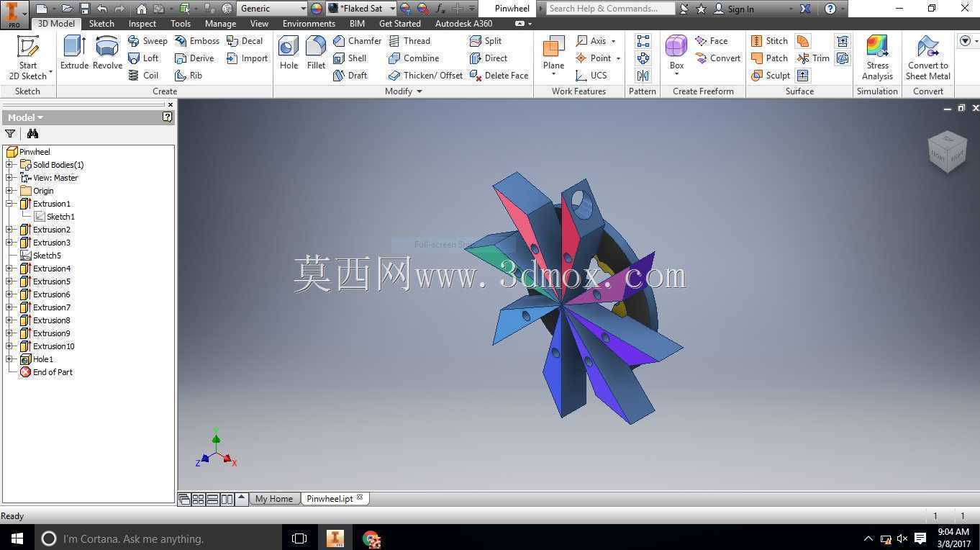
Task: Switch to the Inspect ribbon tab
Action: (142, 24)
